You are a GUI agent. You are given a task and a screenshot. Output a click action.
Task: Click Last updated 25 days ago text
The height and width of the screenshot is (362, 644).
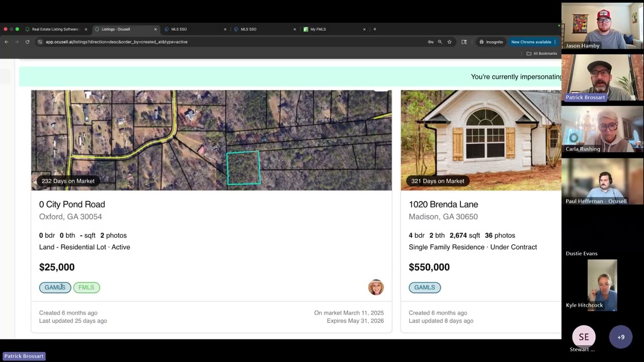(73, 321)
